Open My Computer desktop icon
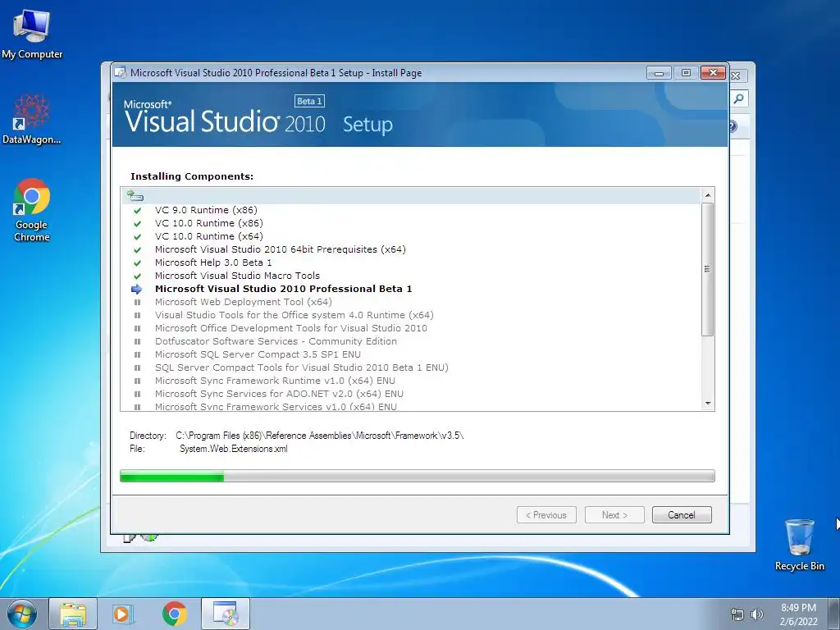 [x=32, y=34]
